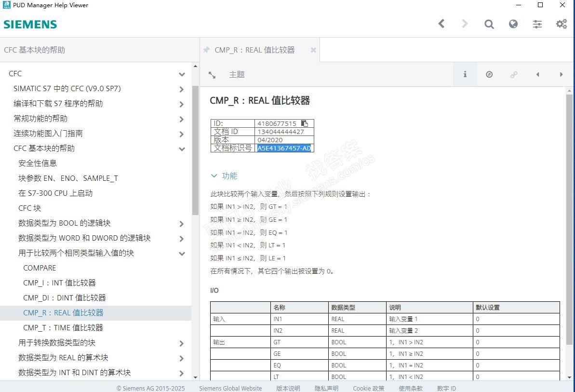
Task: Open the globe language icon
Action: tap(513, 24)
